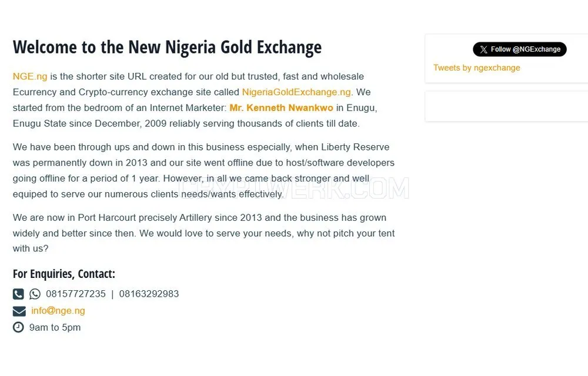Click the phone handset icon
Viewport: 588px width, 376px height.
(x=18, y=294)
